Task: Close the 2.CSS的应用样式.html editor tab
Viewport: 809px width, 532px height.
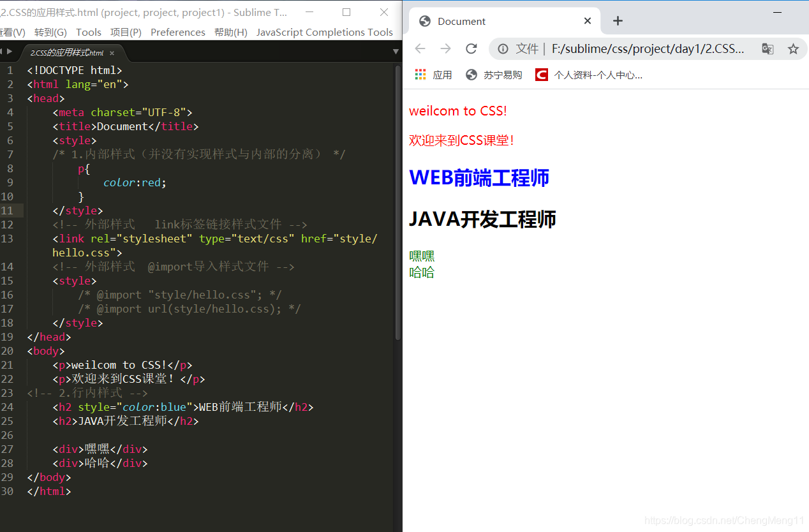Action: (x=112, y=53)
